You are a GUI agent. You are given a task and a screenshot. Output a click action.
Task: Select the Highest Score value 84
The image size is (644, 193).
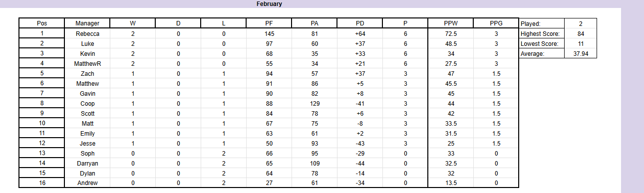581,33
